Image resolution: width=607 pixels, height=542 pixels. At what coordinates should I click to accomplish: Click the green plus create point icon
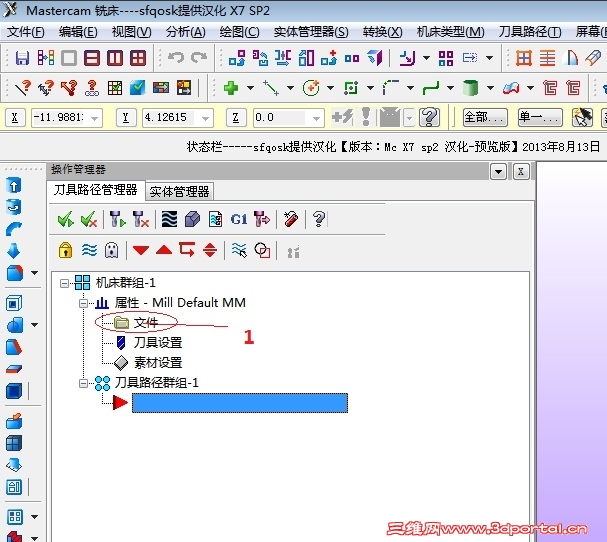[x=231, y=88]
